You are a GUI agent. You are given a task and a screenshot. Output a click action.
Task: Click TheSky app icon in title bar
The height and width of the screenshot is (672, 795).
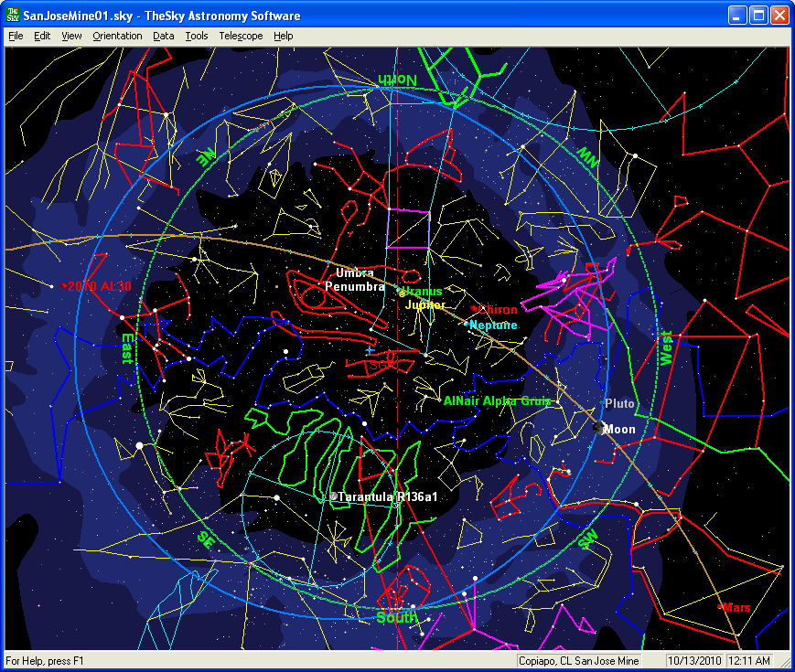(13, 16)
